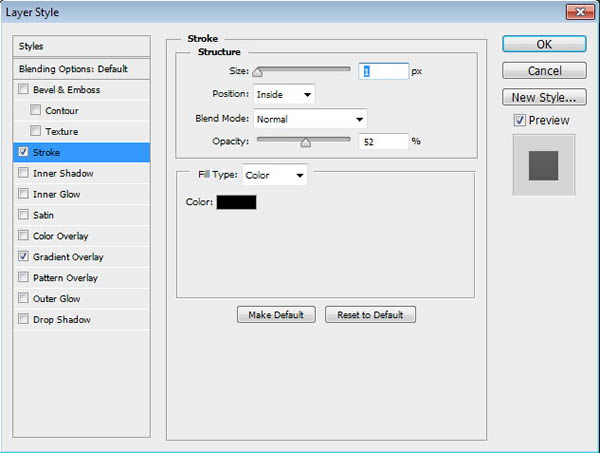This screenshot has height=453, width=600.
Task: Uncheck the Gradient Overlay checkbox
Action: (23, 257)
